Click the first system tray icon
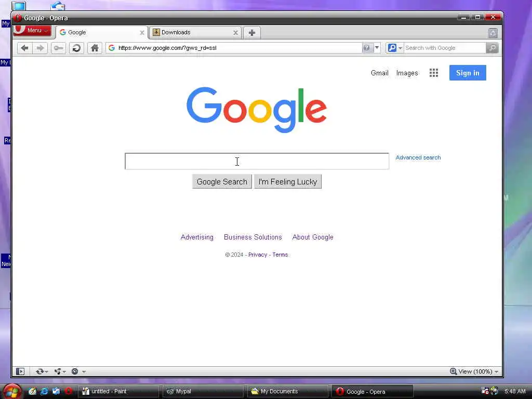Image resolution: width=532 pixels, height=399 pixels. (x=485, y=391)
